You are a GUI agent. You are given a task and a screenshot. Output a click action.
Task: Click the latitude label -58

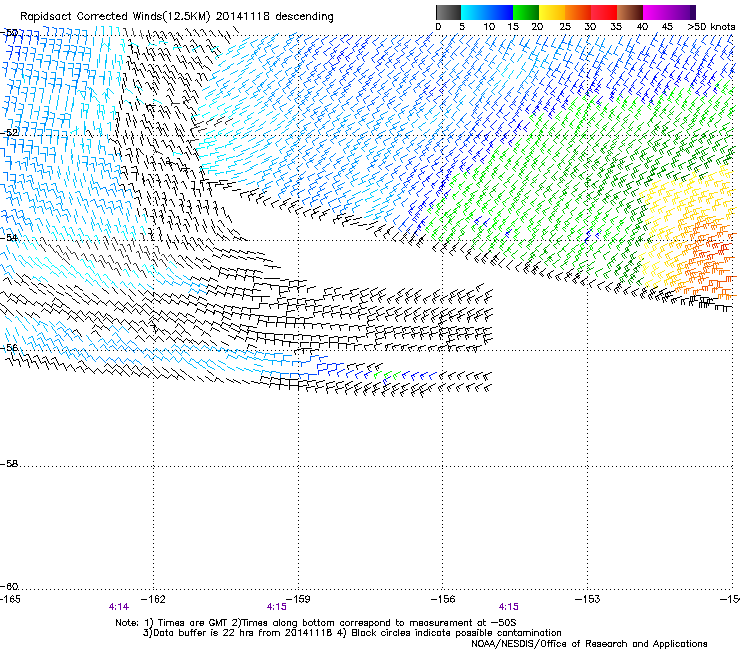click(x=9, y=464)
